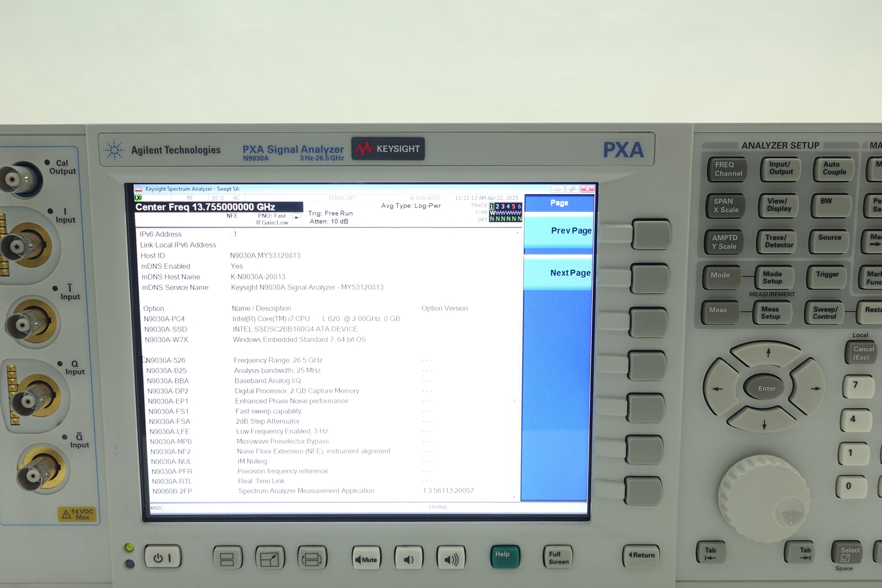Image resolution: width=882 pixels, height=588 pixels.
Task: Click the power standby button
Action: [x=162, y=557]
